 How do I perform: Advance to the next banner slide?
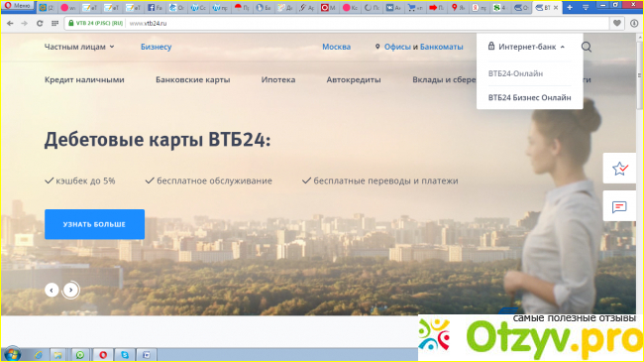(70, 290)
